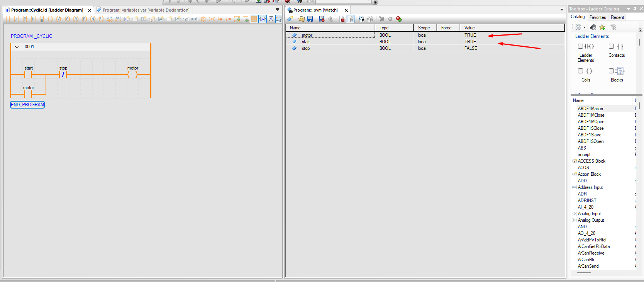Viewport: 644px width, 282px height.
Task: Insert an FB function block
Action: pyautogui.click(x=127, y=19)
